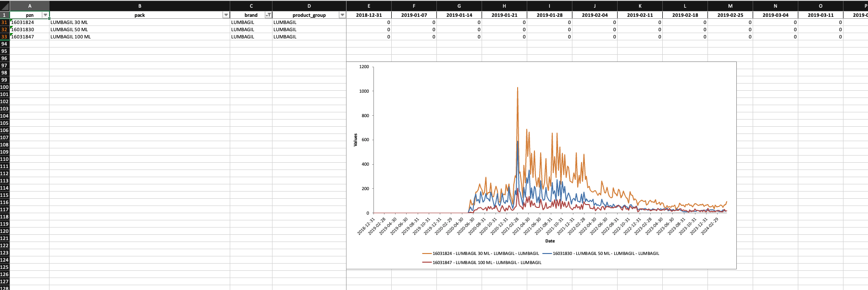This screenshot has width=868, height=290.
Task: Click cell containing 16031830
Action: [30, 29]
